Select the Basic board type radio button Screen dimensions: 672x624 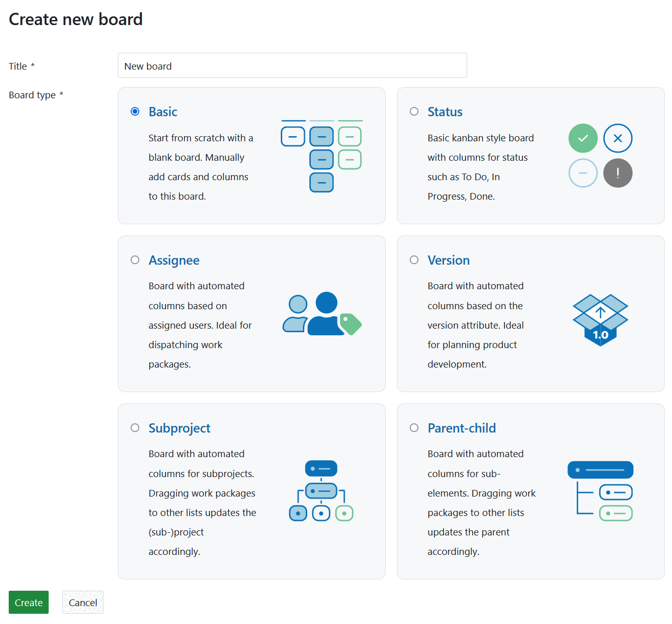coord(135,111)
